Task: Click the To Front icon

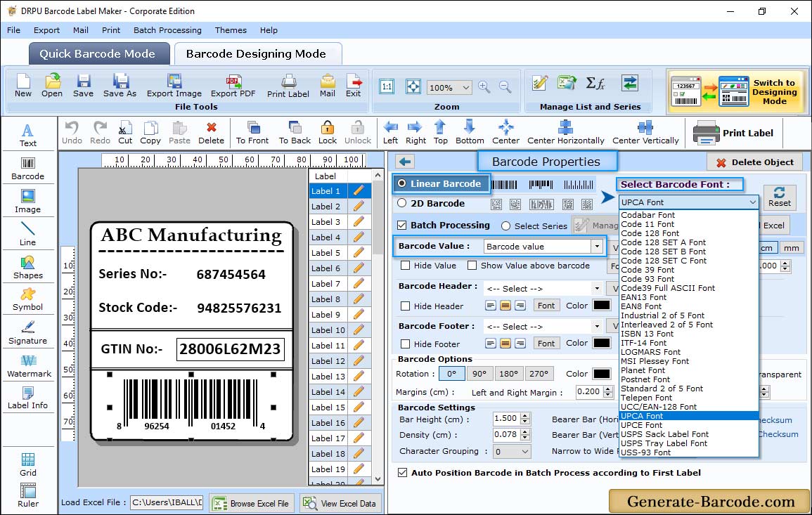Action: click(252, 133)
